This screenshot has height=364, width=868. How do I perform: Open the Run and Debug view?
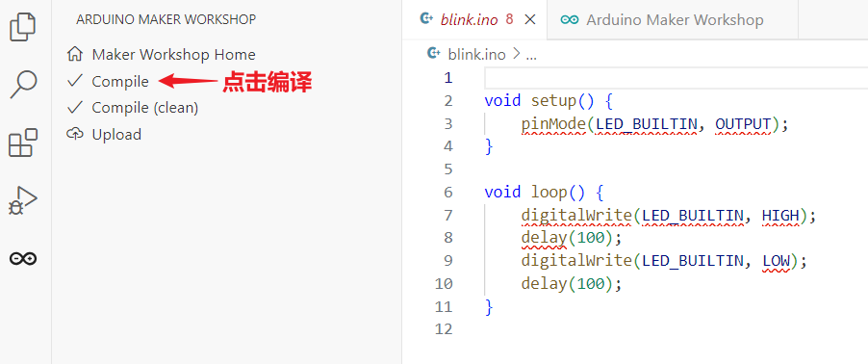pos(23,200)
